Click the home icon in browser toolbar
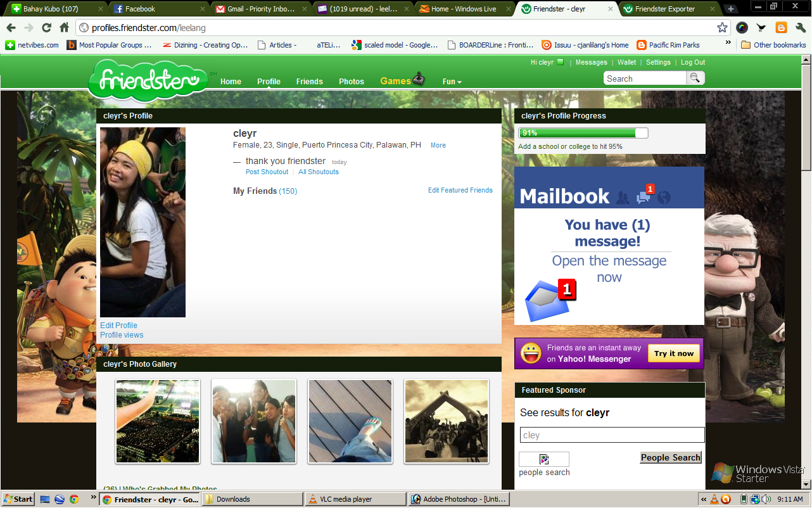The image size is (812, 508). [x=64, y=28]
